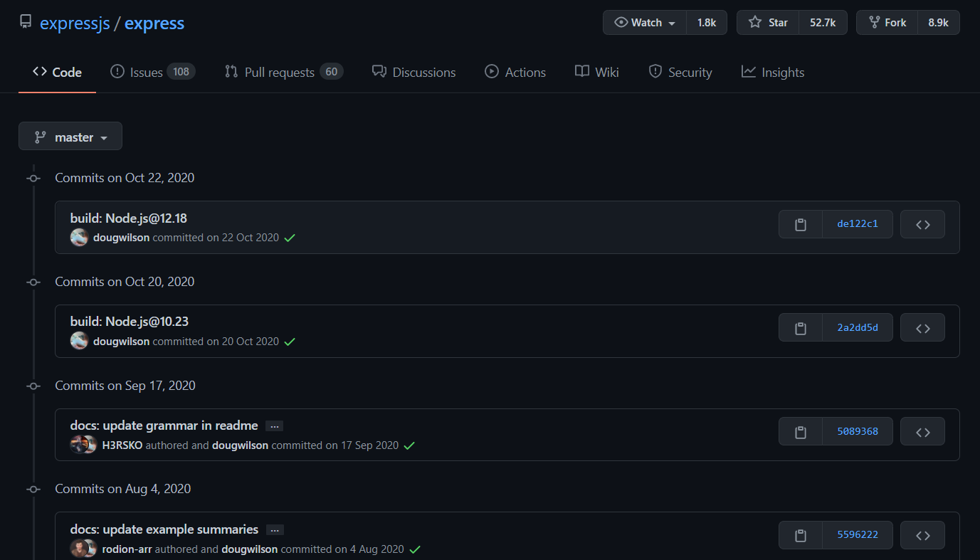Switch to the Code tab

pos(57,72)
